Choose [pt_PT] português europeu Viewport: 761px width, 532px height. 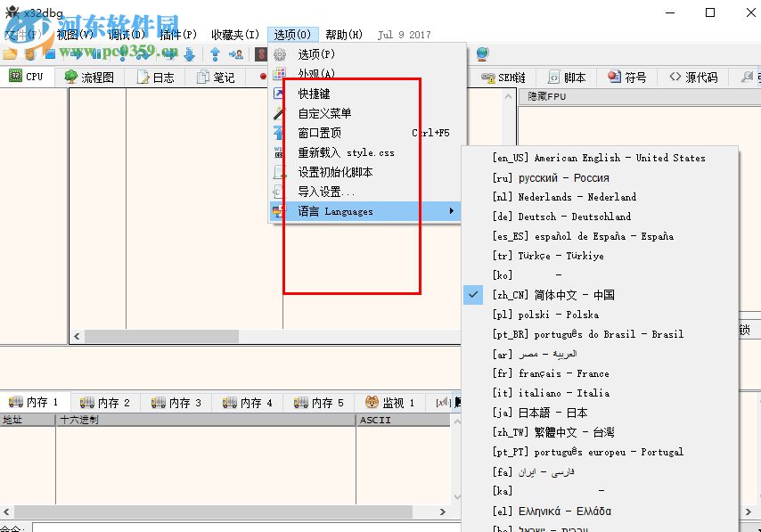click(600, 452)
